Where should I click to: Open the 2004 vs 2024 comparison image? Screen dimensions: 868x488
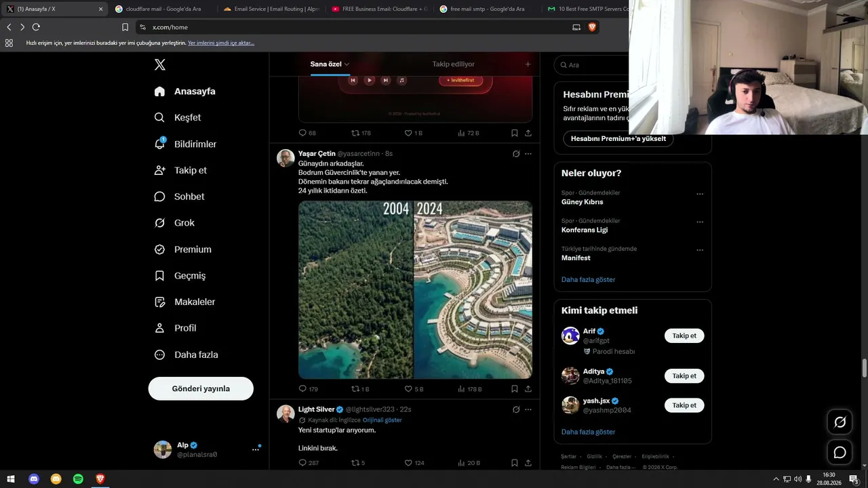click(x=415, y=289)
